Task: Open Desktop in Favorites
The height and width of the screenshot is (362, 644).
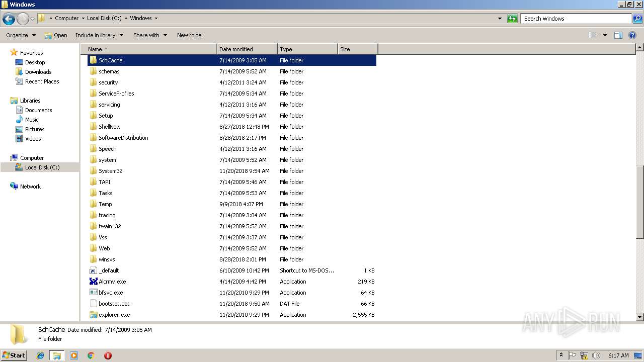Action: 35,62
